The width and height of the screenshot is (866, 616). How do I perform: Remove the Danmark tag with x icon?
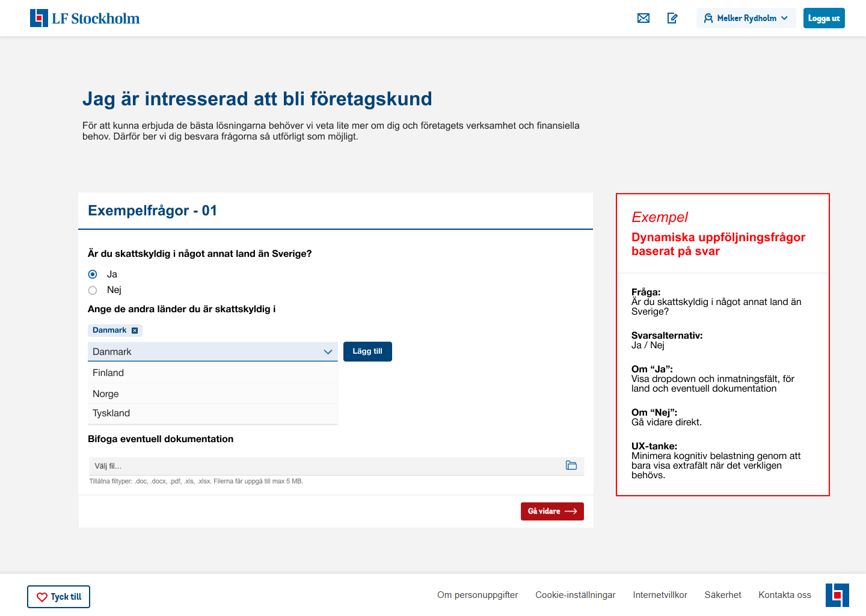[x=135, y=330]
